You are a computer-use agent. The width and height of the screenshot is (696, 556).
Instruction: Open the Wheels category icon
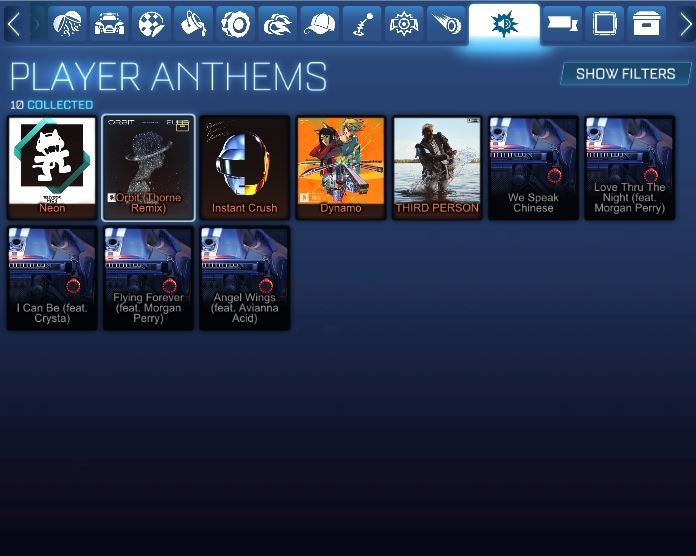point(236,24)
